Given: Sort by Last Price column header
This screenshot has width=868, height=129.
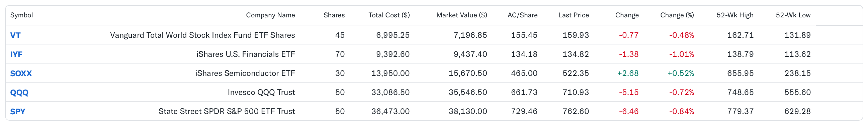Looking at the screenshot, I should pos(574,15).
